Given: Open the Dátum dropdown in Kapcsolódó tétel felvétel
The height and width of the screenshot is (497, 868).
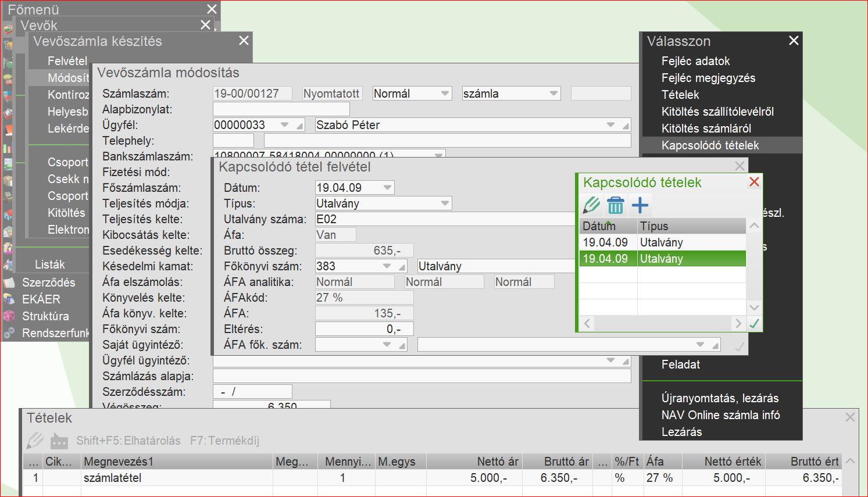Looking at the screenshot, I should tap(387, 188).
